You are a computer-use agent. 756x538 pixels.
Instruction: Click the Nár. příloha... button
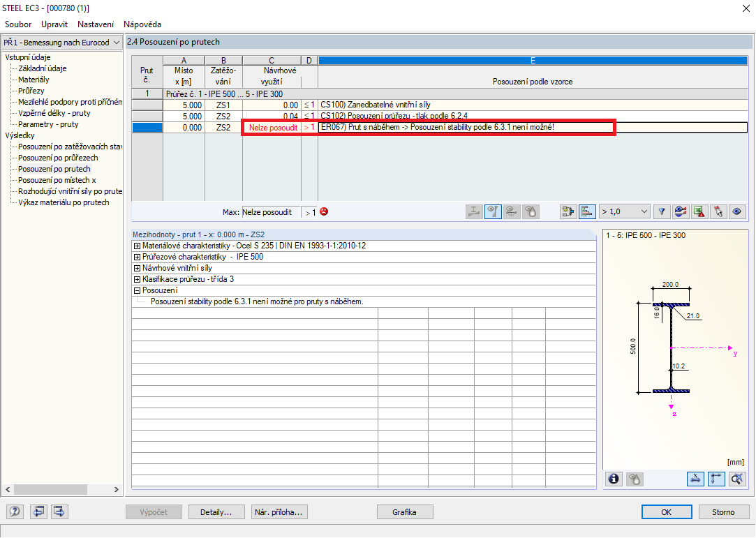[x=279, y=512]
